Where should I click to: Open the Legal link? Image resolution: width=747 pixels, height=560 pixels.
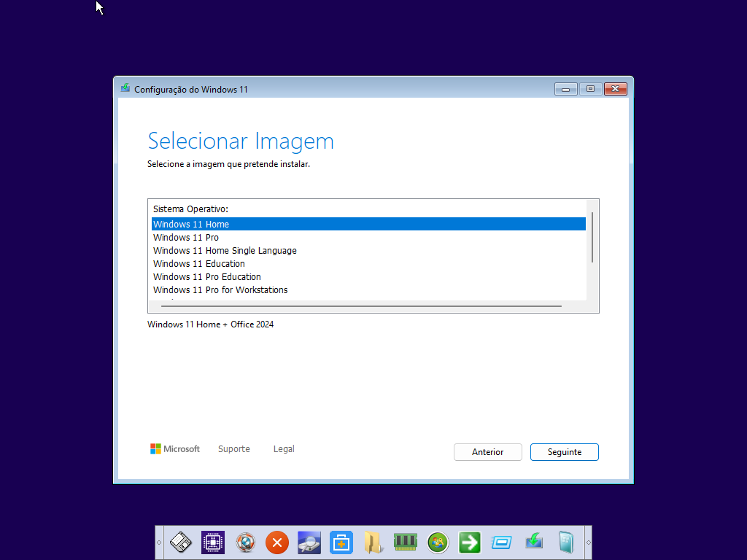point(284,448)
